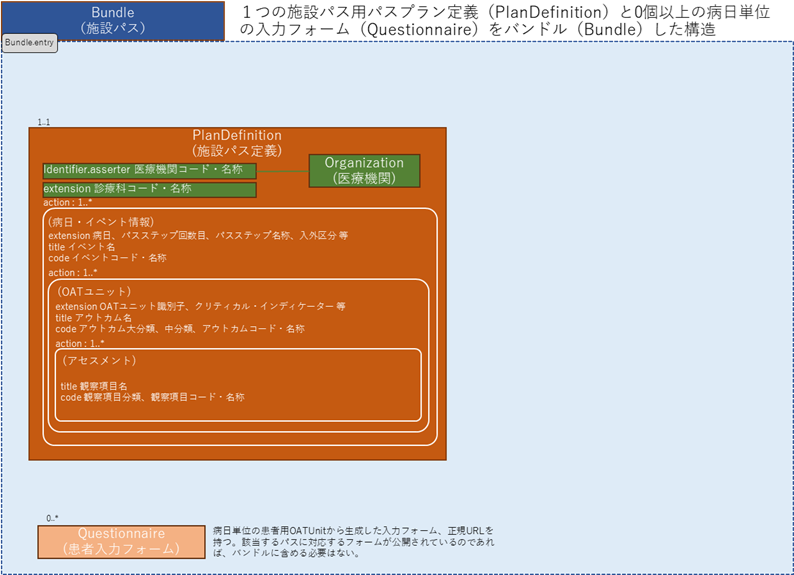Click the 'title 観察項目名' text line
The height and width of the screenshot is (575, 794).
click(94, 385)
